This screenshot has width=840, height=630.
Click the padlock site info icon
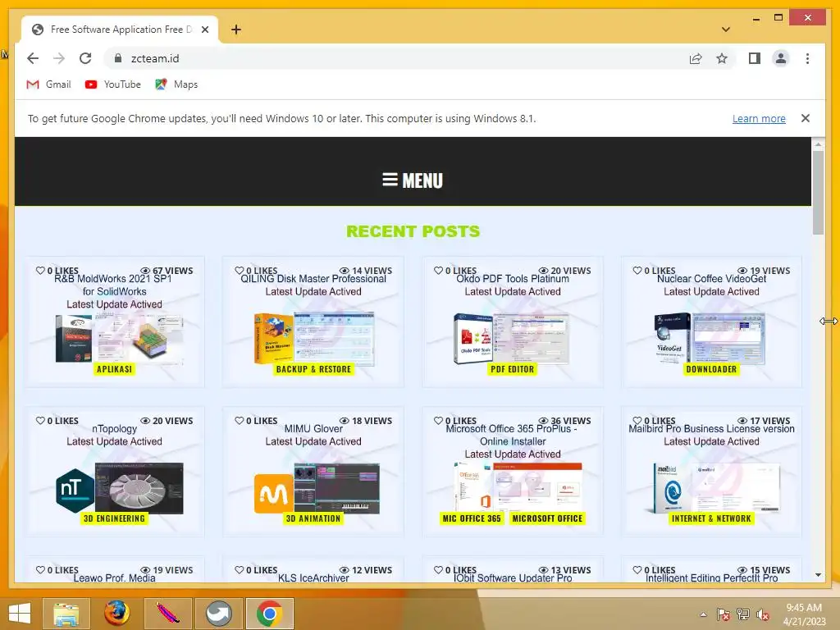[x=118, y=58]
